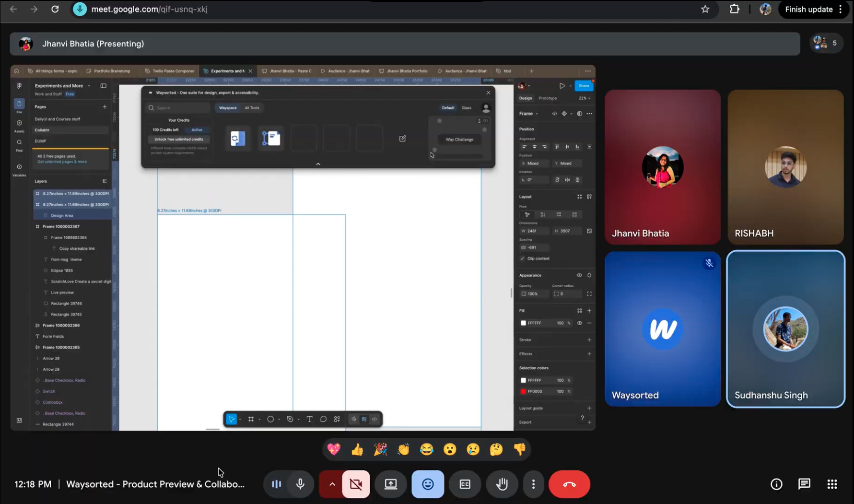Click the Figma present play icon
The width and height of the screenshot is (854, 504).
(562, 86)
